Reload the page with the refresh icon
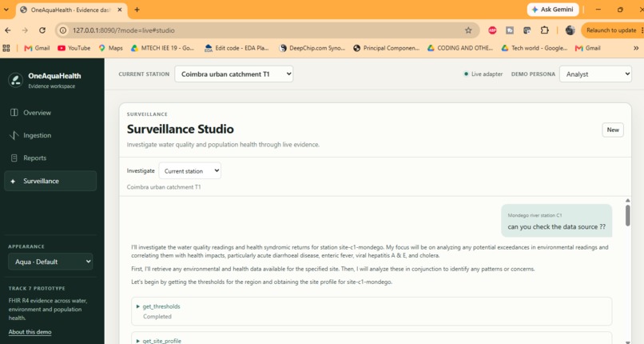 (42, 30)
